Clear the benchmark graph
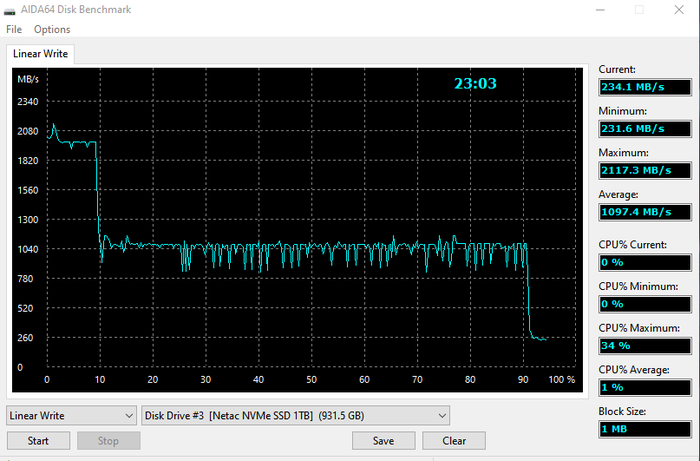The width and height of the screenshot is (700, 461). pyautogui.click(x=454, y=441)
